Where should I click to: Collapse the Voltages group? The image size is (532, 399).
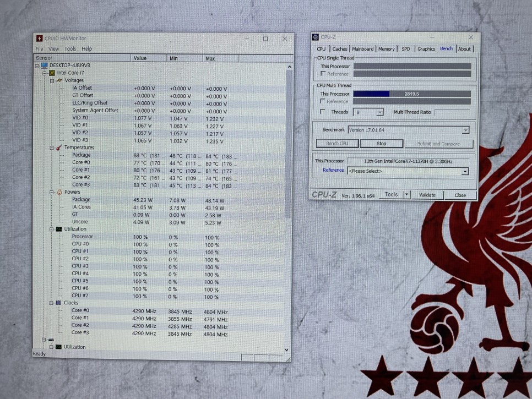pos(52,81)
